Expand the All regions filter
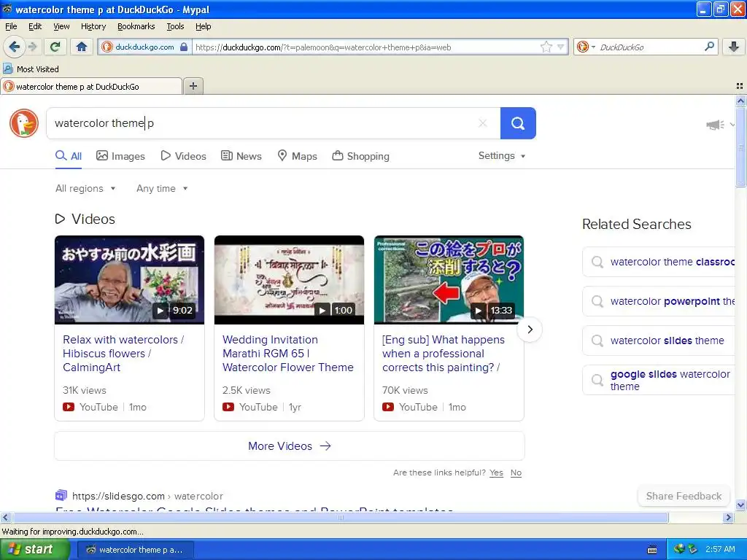747x560 pixels. click(85, 189)
